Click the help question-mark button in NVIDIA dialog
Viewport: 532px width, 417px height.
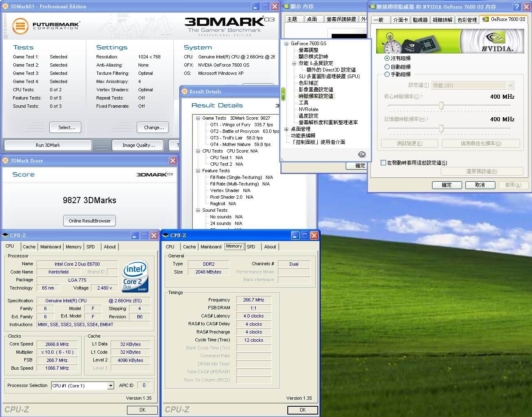coord(517,7)
